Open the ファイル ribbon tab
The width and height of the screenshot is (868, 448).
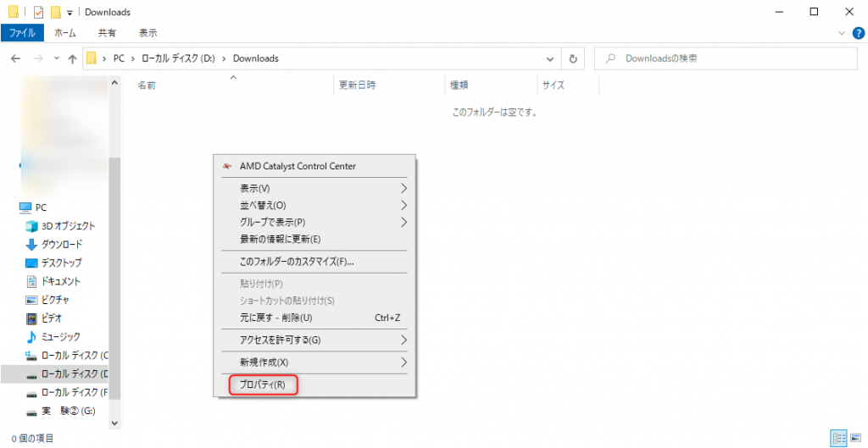tap(21, 33)
